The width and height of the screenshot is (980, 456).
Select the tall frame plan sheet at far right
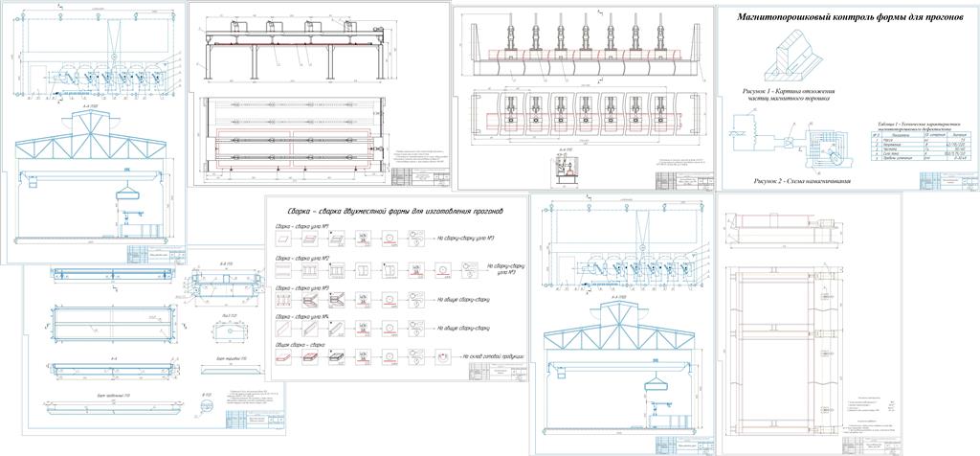click(x=810, y=324)
